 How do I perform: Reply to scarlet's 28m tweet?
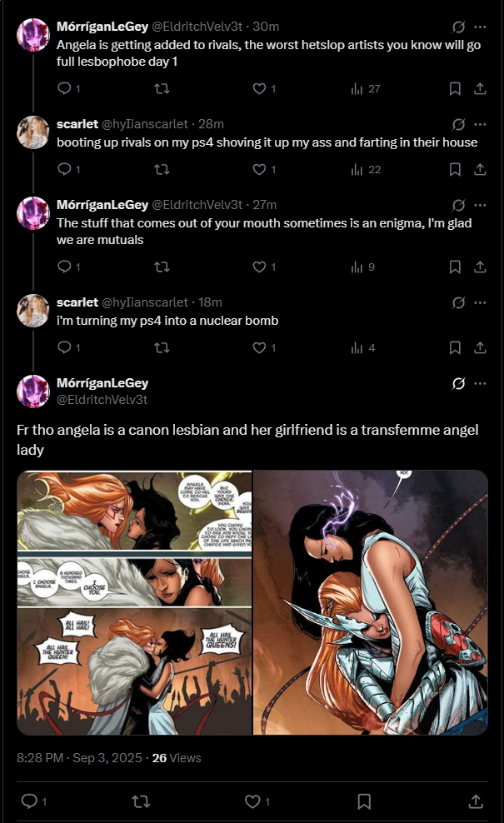pos(64,169)
